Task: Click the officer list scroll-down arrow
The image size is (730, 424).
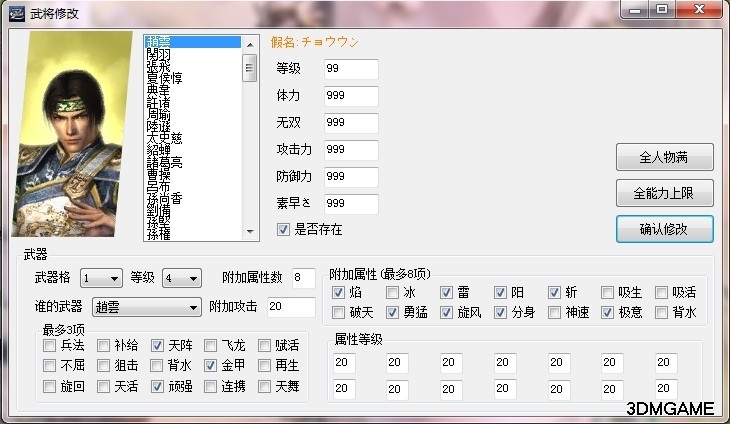Action: pyautogui.click(x=251, y=231)
